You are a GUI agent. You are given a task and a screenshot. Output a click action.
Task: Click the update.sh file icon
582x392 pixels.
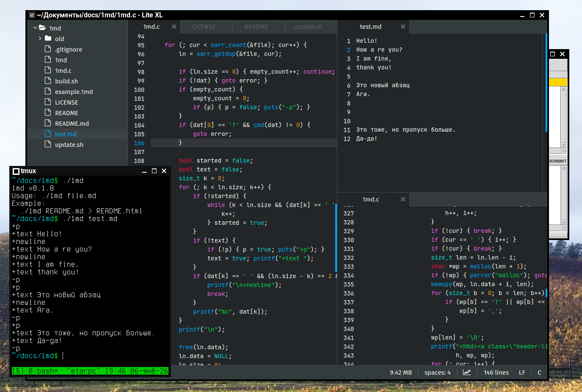pyautogui.click(x=48, y=144)
